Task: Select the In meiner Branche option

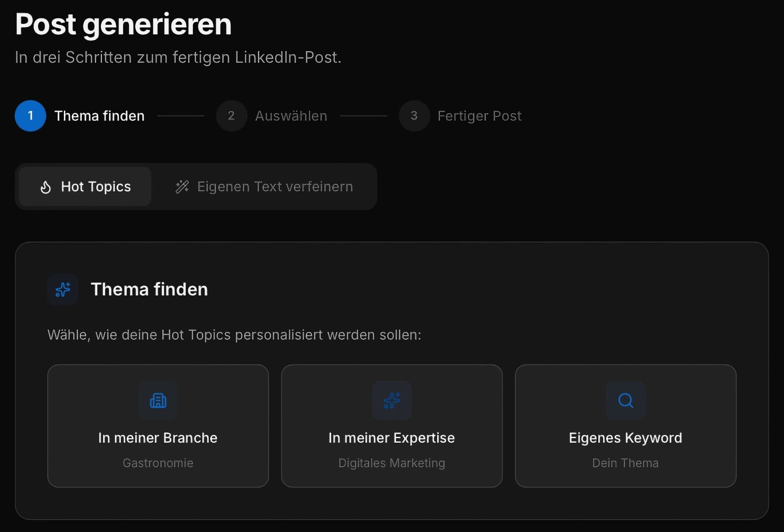Action: [158, 426]
